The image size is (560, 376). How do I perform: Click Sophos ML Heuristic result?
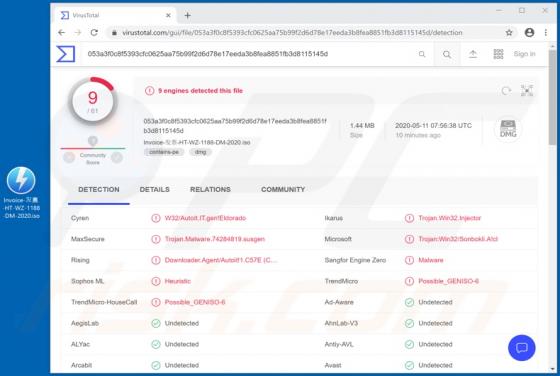(x=178, y=281)
